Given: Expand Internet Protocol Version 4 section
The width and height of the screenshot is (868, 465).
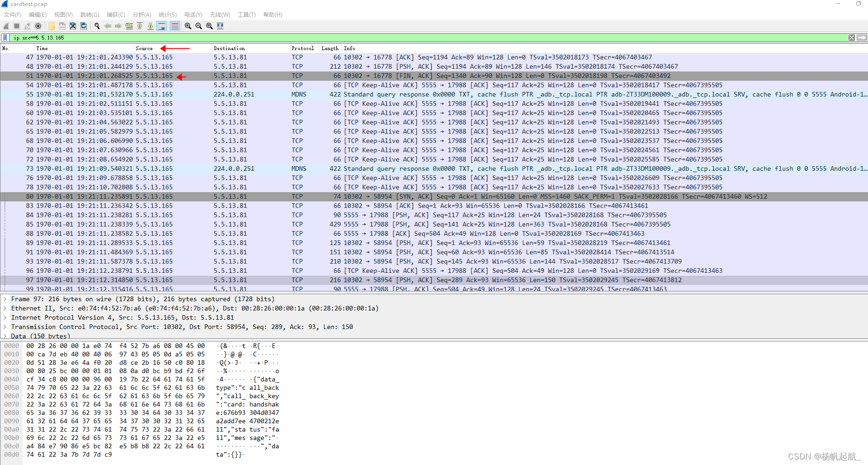Looking at the screenshot, I should tap(5, 317).
